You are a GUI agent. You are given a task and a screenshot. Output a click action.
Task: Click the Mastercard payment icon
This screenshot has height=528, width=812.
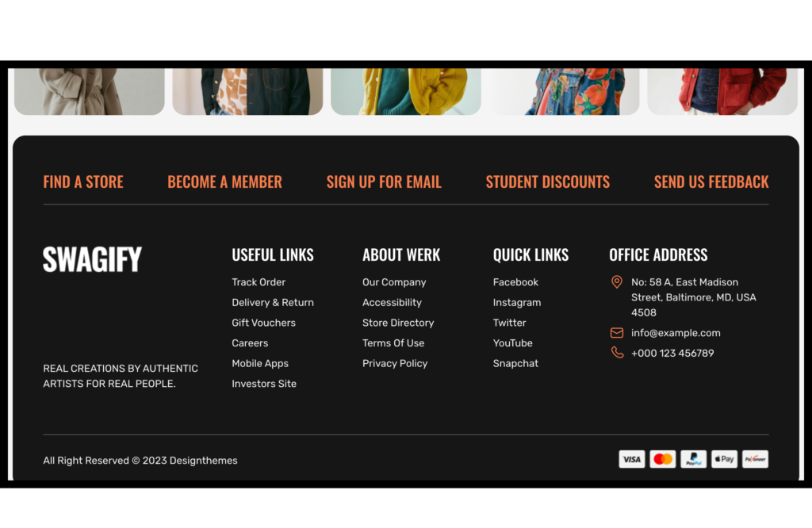point(662,459)
